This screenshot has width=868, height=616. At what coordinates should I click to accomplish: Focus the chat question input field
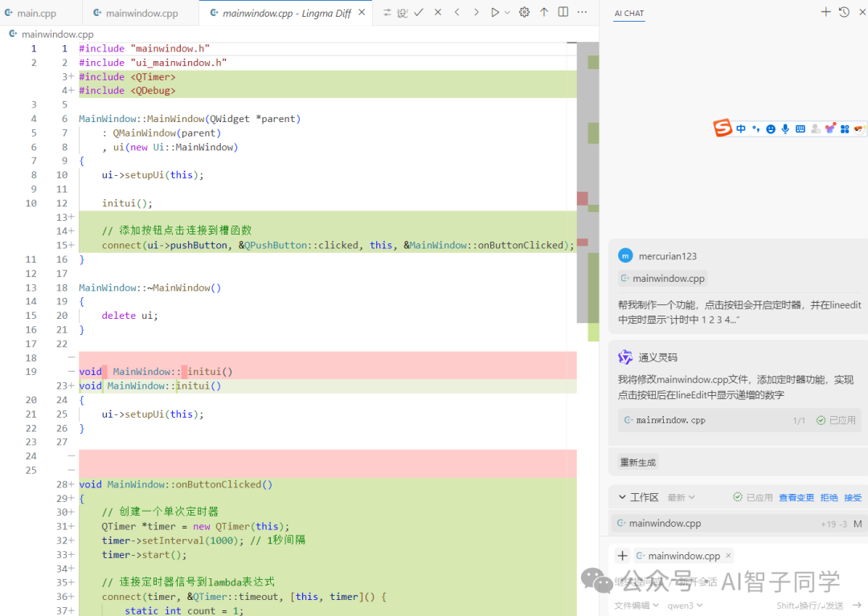pyautogui.click(x=736, y=581)
